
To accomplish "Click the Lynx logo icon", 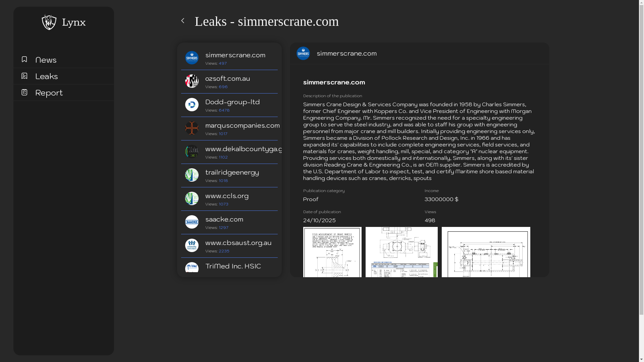I will 49,22.
